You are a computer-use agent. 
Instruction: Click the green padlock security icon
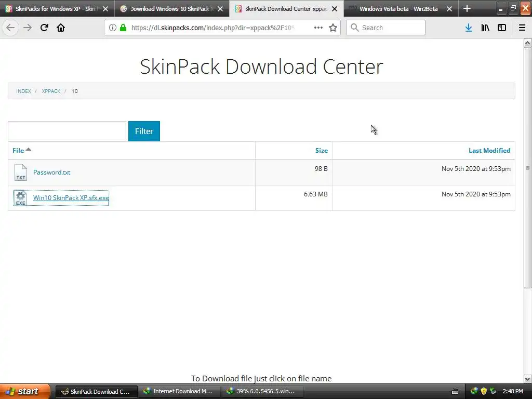coord(123,28)
